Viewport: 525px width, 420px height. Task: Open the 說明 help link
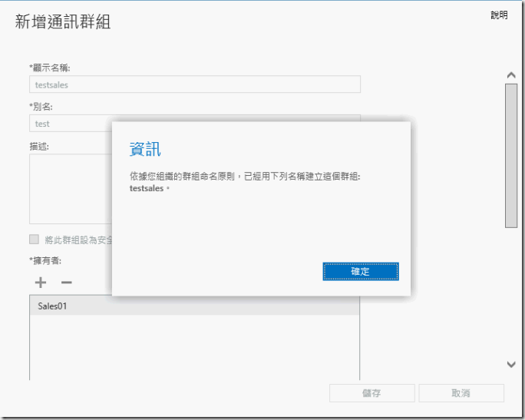point(499,15)
